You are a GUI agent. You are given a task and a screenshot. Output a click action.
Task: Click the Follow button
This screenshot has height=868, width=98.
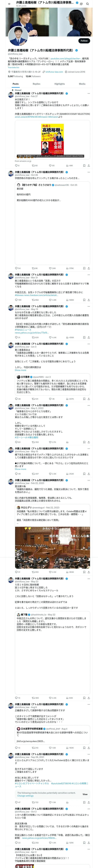[x=84, y=41]
